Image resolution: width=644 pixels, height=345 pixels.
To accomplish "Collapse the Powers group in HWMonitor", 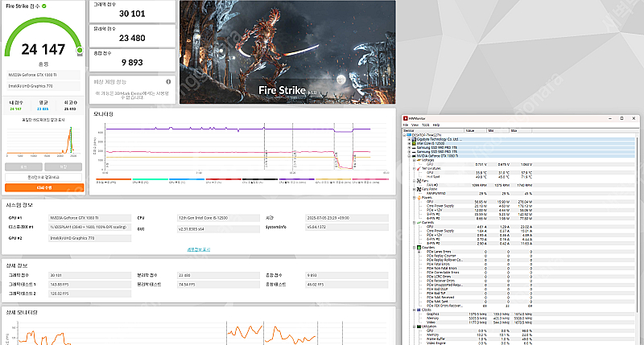I will [x=414, y=198].
